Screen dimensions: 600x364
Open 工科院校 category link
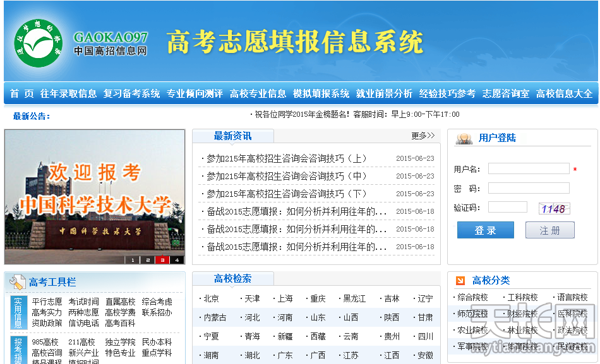(523, 298)
